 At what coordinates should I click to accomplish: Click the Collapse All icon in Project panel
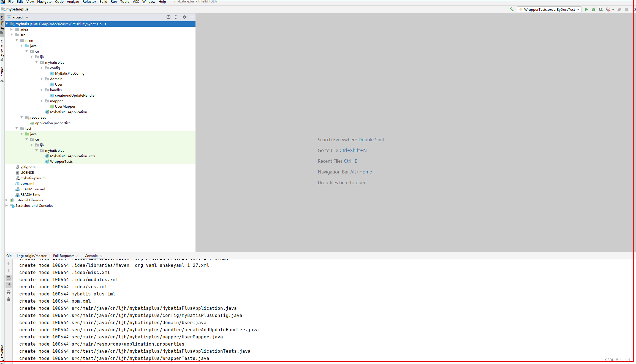click(x=176, y=17)
